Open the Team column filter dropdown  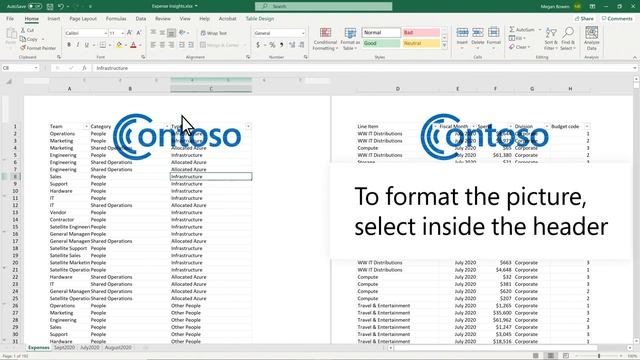86,127
